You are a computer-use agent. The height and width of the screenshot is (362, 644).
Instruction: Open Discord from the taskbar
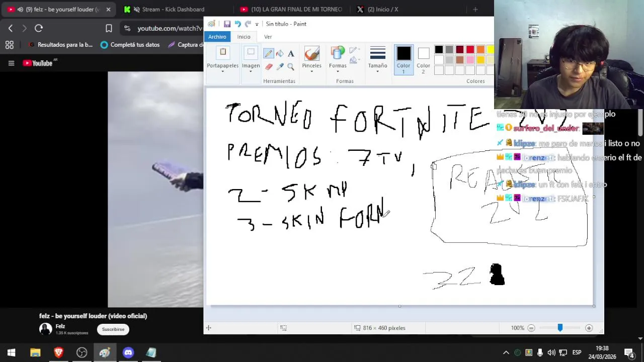coord(128,352)
